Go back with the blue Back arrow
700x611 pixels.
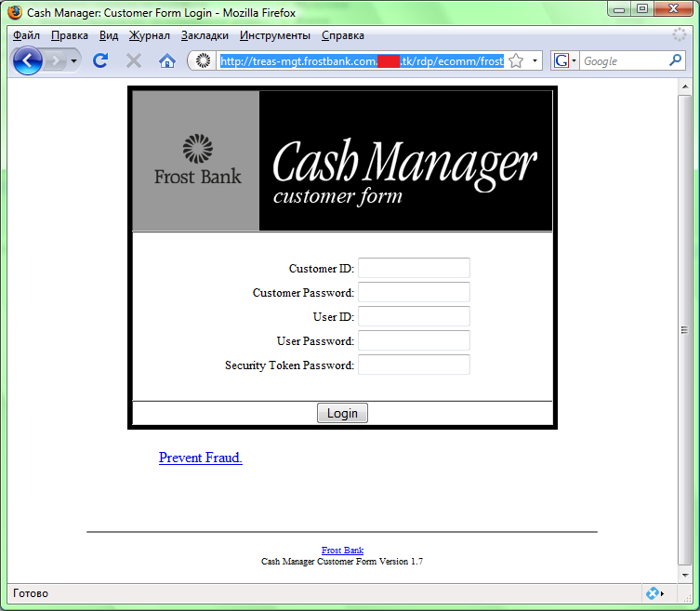[x=28, y=60]
